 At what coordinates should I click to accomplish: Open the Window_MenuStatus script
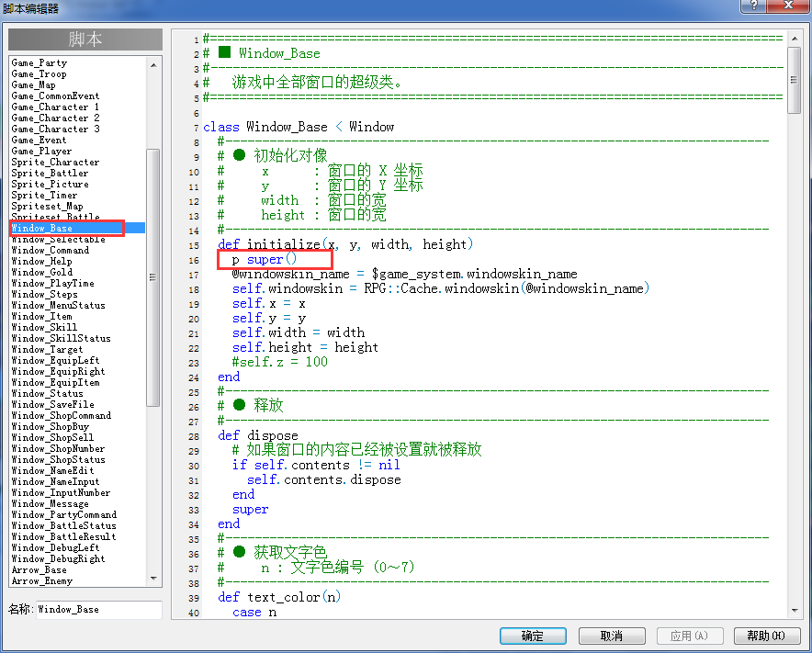[59, 305]
